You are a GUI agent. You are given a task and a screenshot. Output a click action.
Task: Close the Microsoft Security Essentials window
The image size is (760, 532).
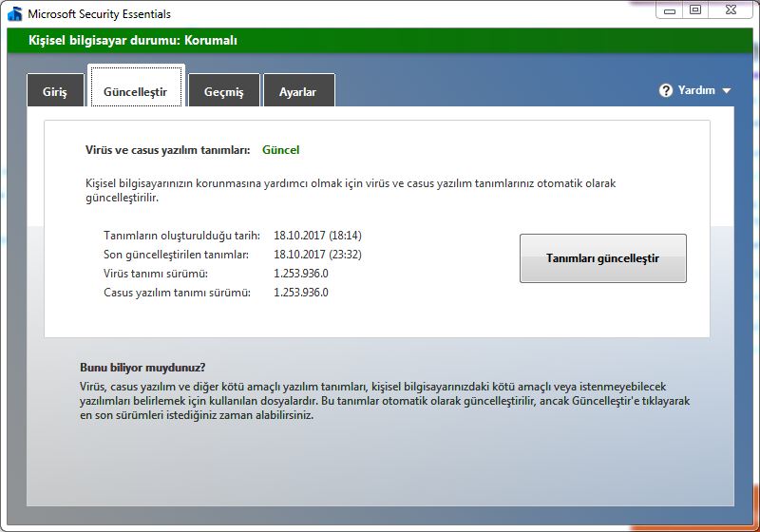(x=731, y=10)
